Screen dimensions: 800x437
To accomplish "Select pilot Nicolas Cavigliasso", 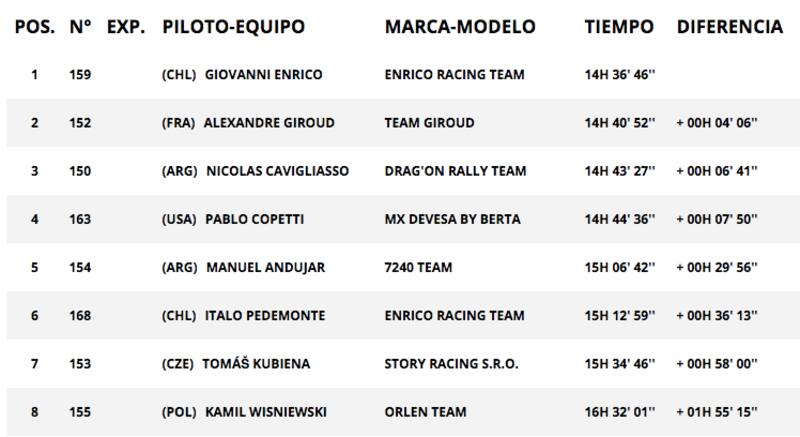I will [277, 171].
